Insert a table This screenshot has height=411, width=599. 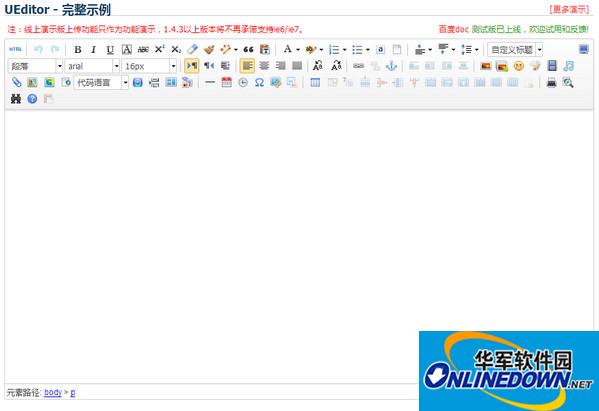pos(315,82)
